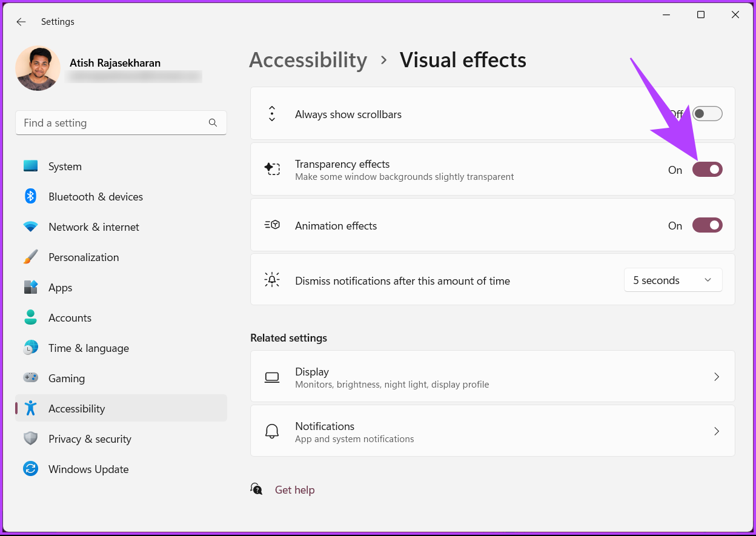Click the Bluetooth & devices icon

31,196
